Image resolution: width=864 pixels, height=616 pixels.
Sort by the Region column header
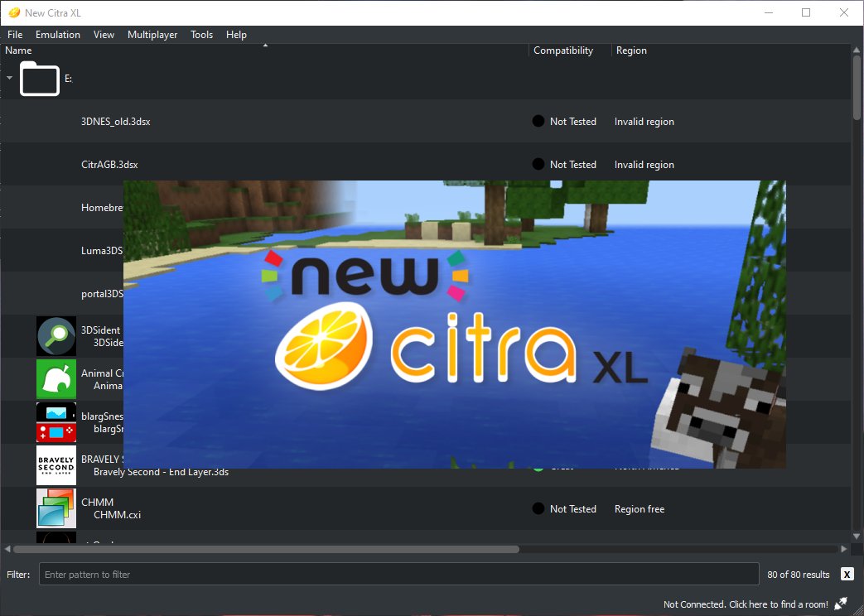pyautogui.click(x=631, y=51)
